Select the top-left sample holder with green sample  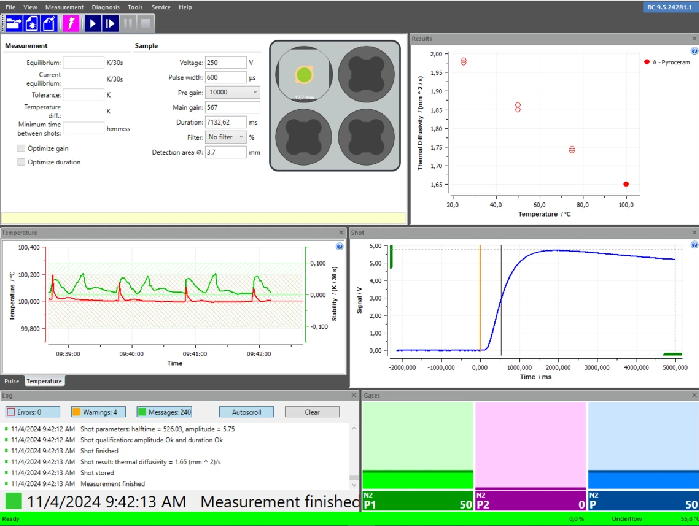tap(304, 74)
